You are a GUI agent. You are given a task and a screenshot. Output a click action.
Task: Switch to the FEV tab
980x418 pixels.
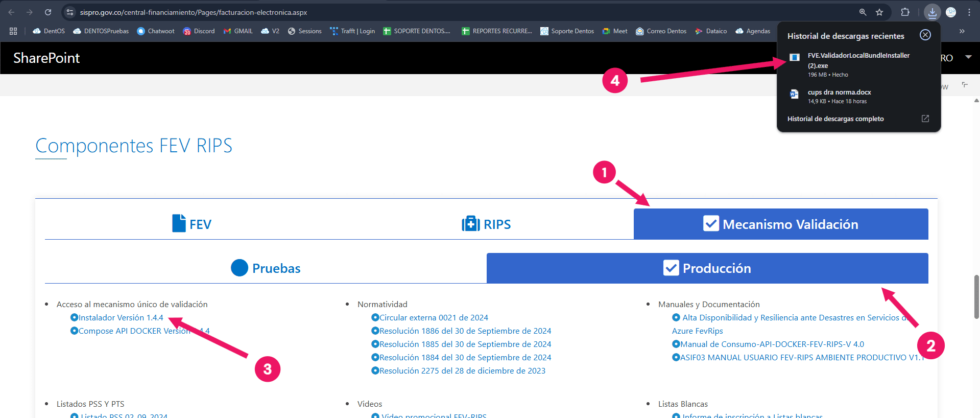point(192,224)
